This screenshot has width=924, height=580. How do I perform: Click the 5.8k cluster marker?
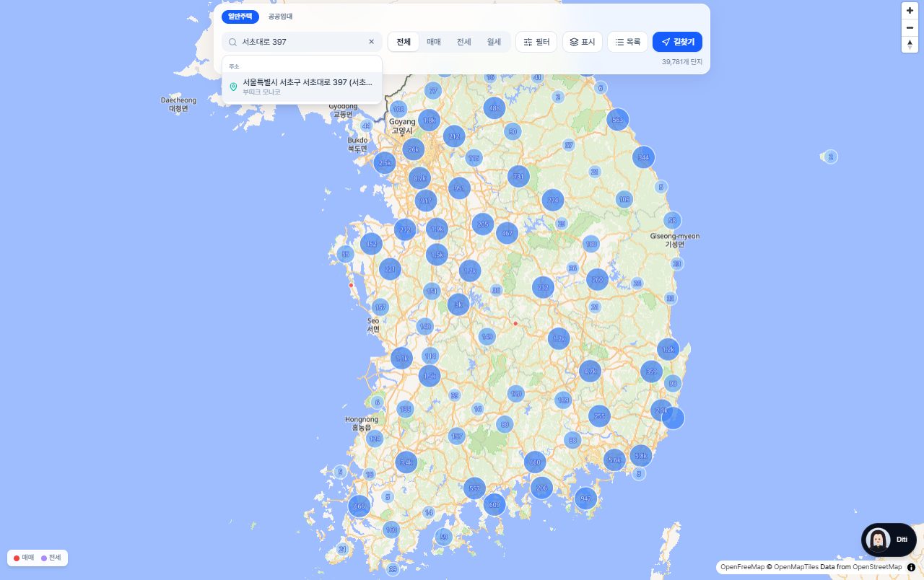coord(640,456)
